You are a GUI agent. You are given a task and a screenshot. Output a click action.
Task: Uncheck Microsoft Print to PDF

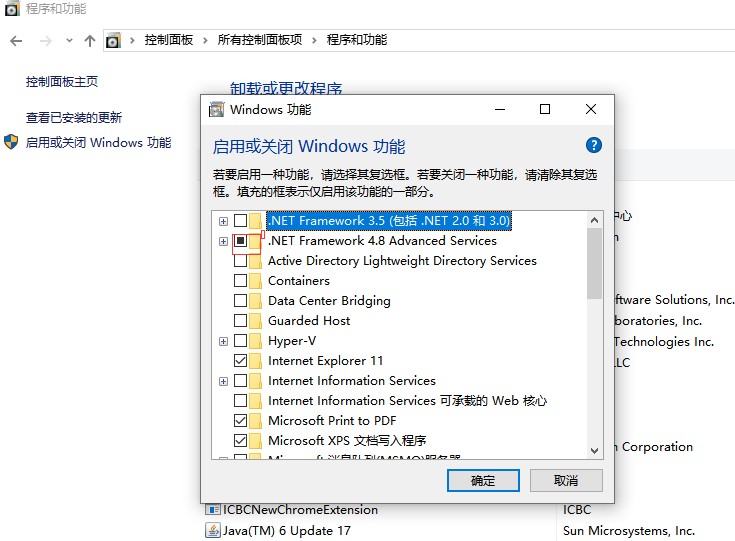point(240,421)
